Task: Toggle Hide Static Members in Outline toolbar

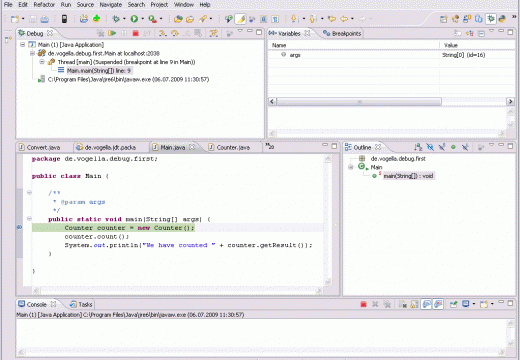Action: 442,147
